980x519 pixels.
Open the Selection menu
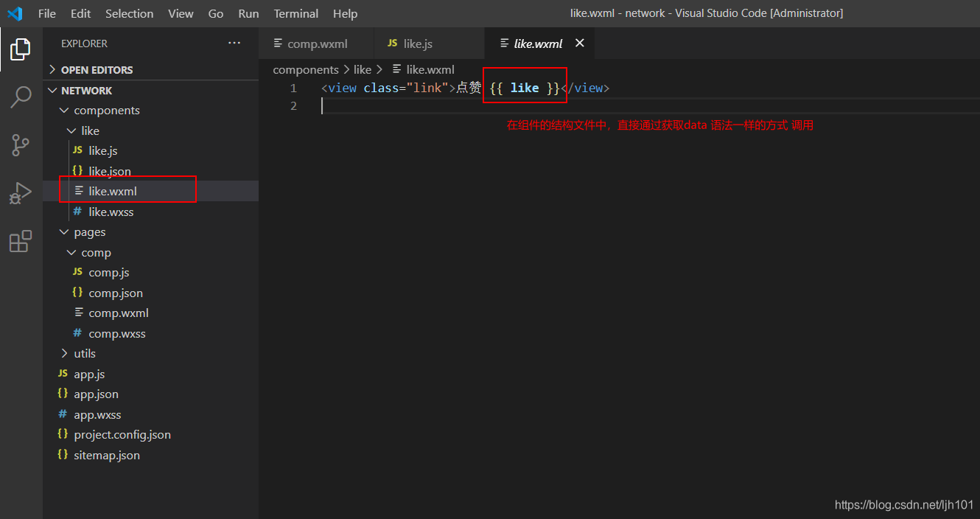130,13
